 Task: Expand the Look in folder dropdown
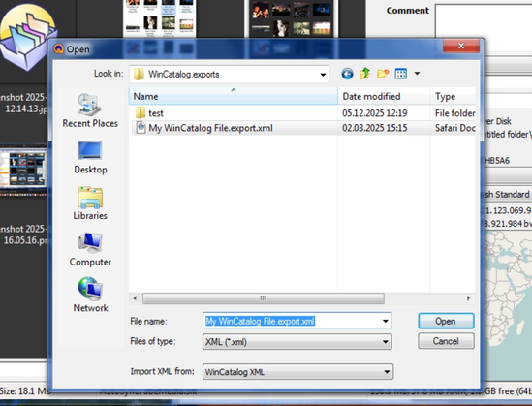coord(323,75)
